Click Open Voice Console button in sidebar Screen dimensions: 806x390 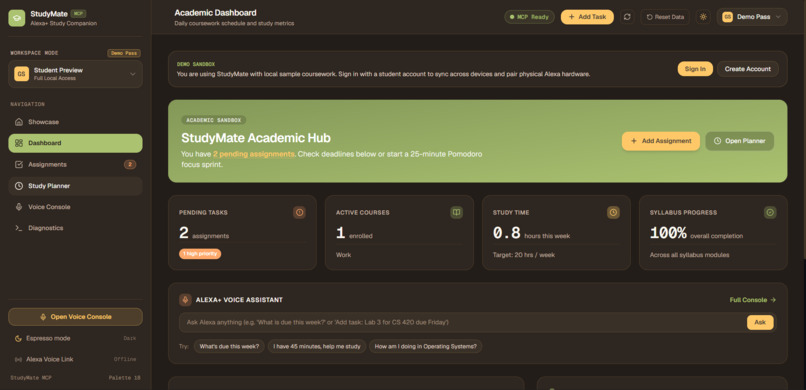[x=75, y=317]
